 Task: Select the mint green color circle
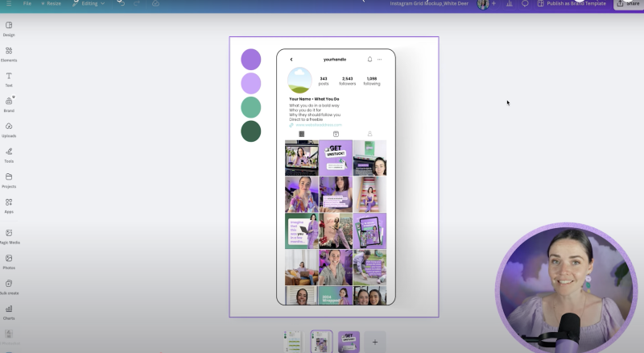tap(251, 107)
